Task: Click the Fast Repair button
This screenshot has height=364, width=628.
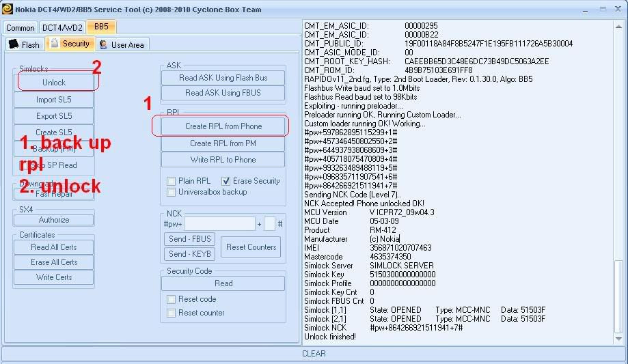Action: pyautogui.click(x=54, y=194)
